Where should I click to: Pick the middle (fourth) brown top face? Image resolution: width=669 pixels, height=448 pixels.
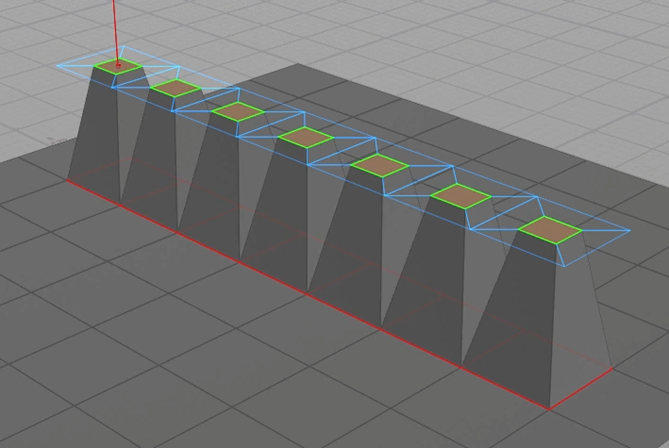coord(305,137)
